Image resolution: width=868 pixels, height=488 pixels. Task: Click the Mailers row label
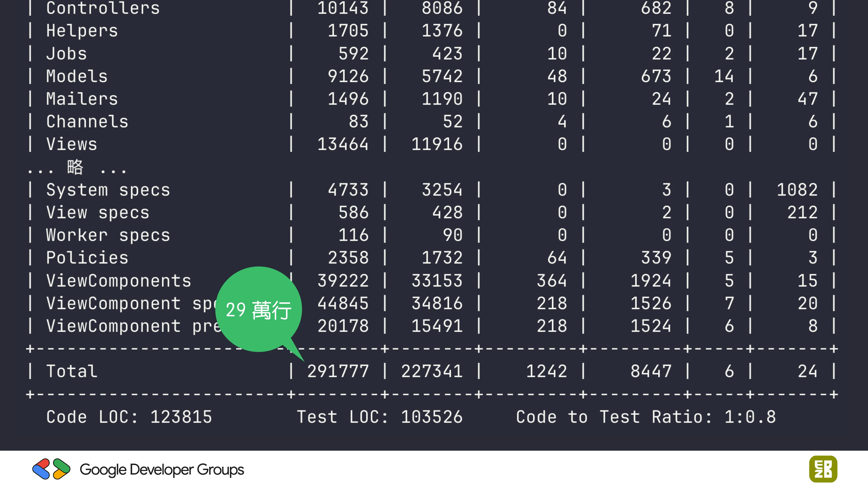coord(82,99)
